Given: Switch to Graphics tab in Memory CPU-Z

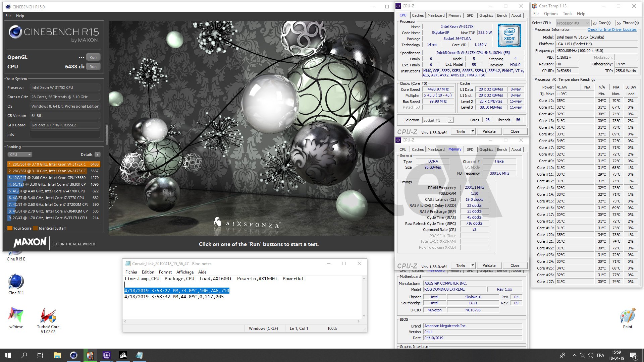Looking at the screenshot, I should coord(486,149).
